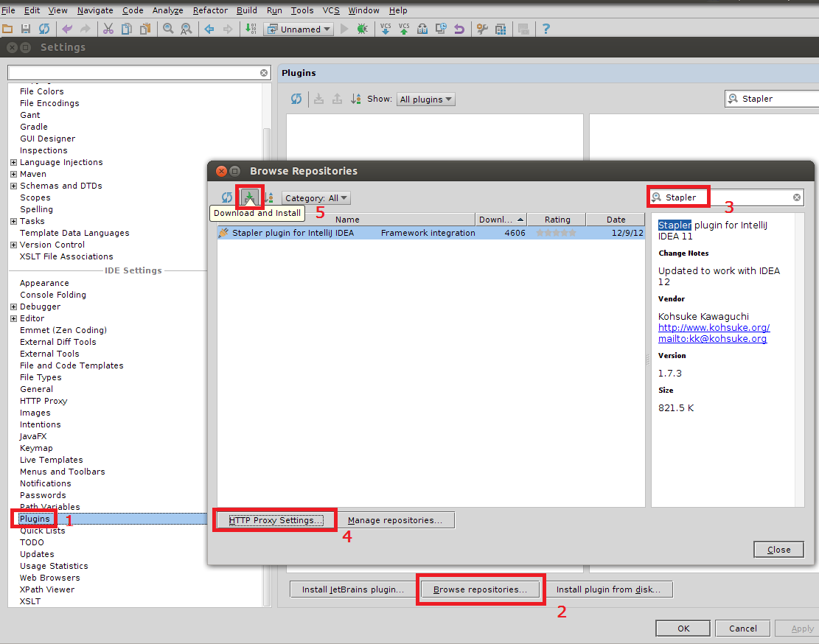Click Install JetBrains plugin button
819x644 pixels.
pos(353,589)
